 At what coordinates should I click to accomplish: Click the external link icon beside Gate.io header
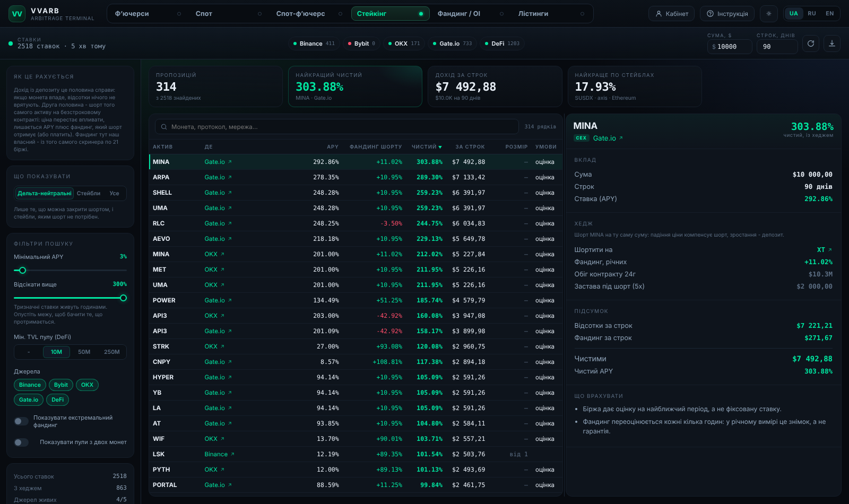point(621,138)
